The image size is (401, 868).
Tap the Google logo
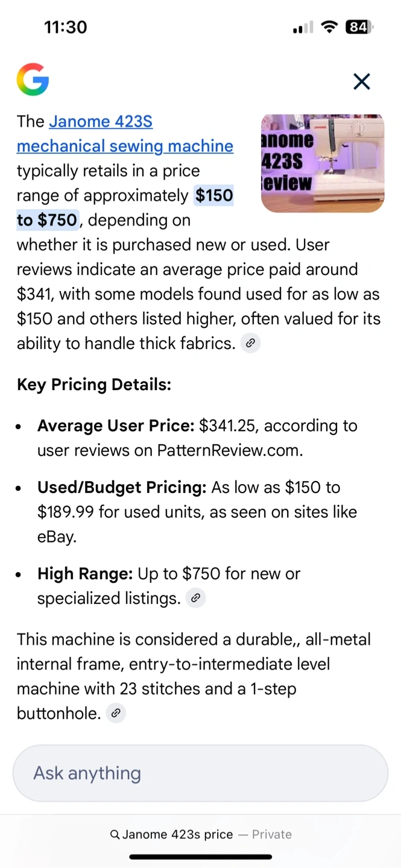[33, 80]
